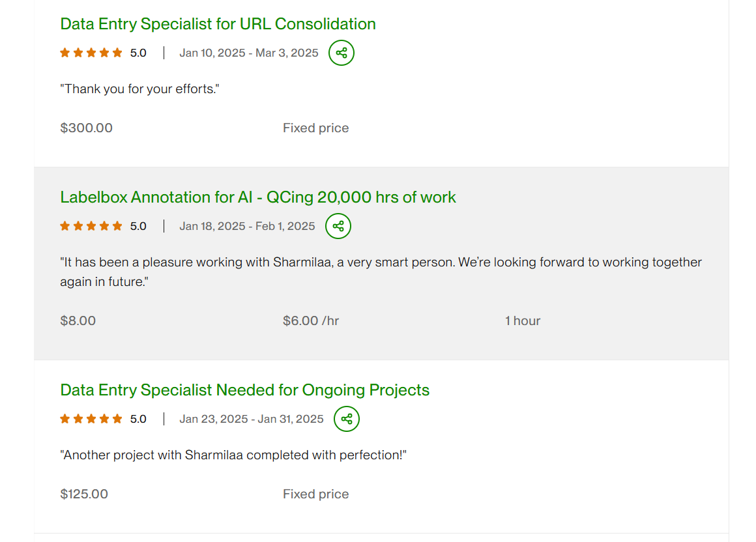Screen dimensions: 756x542
Task: Click the $8.00 total earned amount
Action: (78, 321)
